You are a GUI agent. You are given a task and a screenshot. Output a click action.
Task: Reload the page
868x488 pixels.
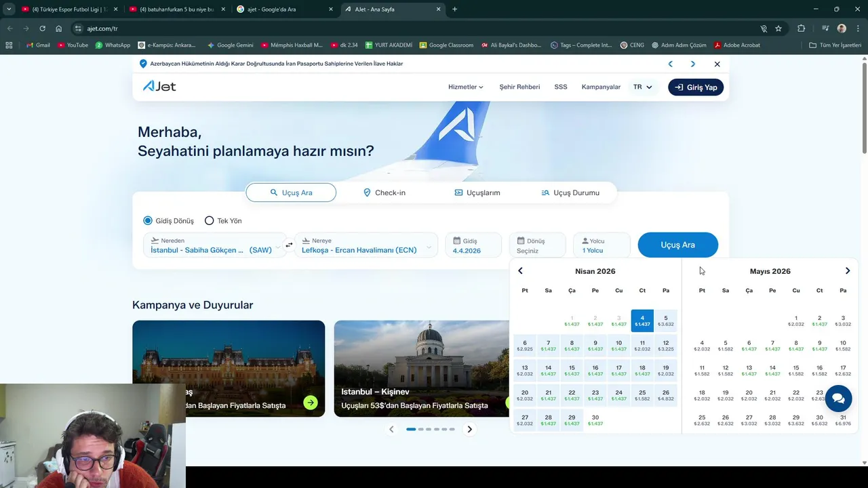42,28
